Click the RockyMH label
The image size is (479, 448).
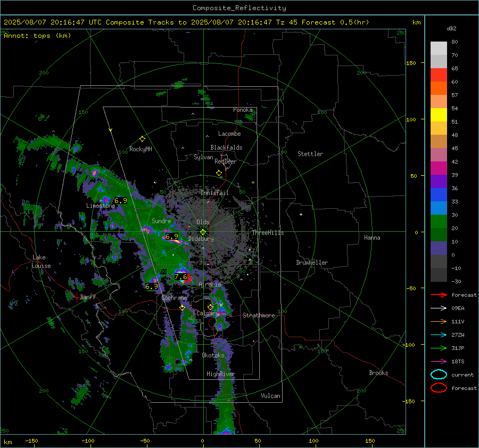tap(141, 149)
